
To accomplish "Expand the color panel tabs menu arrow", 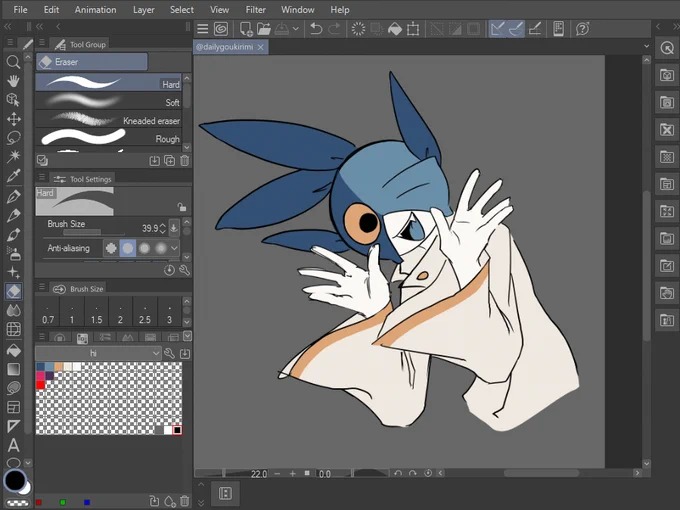I will [187, 336].
